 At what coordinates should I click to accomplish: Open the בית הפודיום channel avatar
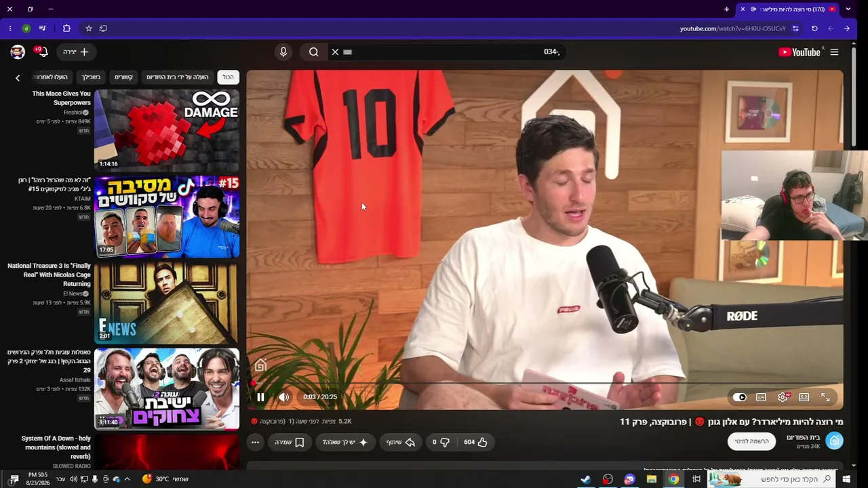click(x=835, y=441)
